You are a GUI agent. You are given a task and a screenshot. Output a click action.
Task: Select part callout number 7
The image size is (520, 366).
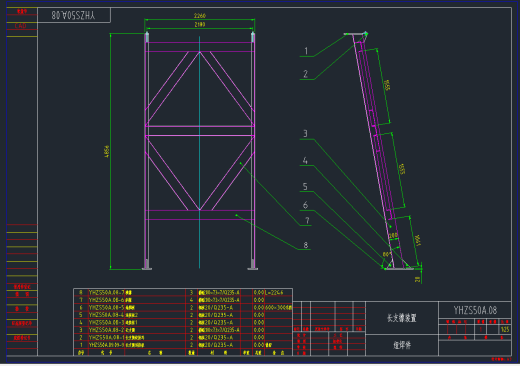pyautogui.click(x=307, y=220)
